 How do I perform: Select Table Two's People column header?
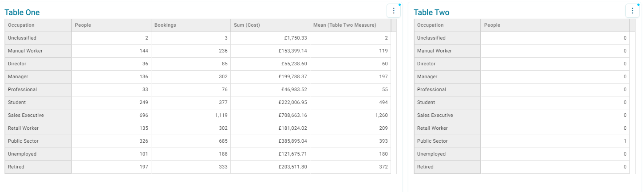[555, 25]
